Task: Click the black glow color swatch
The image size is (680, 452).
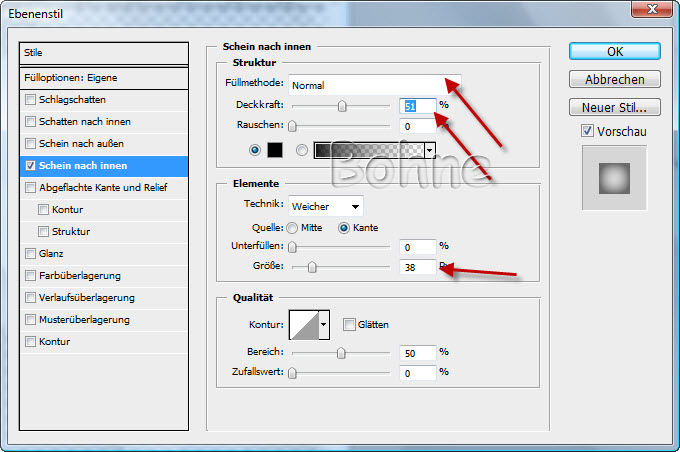Action: pos(275,150)
